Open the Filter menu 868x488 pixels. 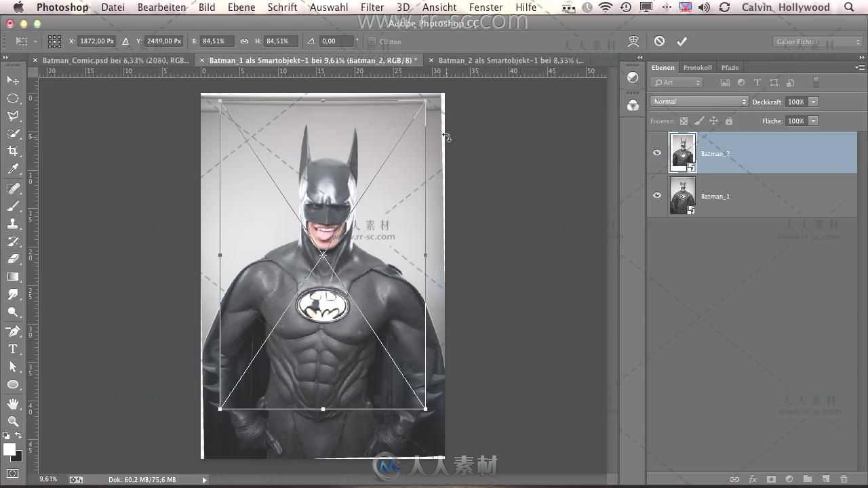tap(372, 7)
